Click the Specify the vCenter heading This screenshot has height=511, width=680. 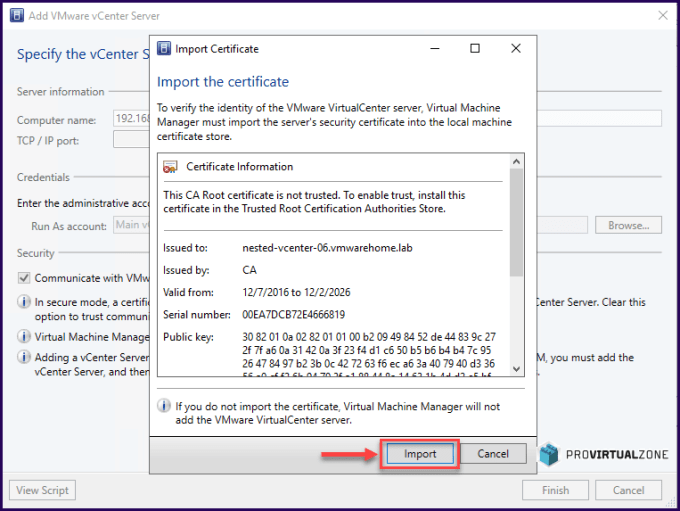click(x=83, y=55)
